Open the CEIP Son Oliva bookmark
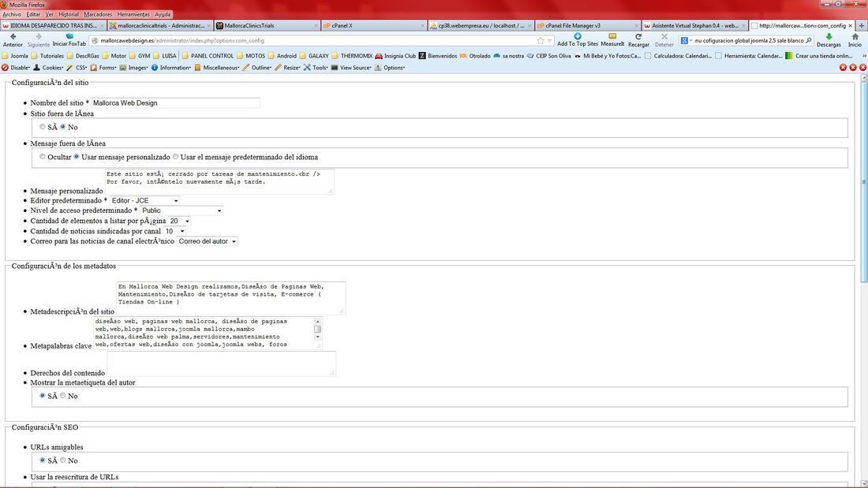The image size is (868, 488). (x=548, y=56)
